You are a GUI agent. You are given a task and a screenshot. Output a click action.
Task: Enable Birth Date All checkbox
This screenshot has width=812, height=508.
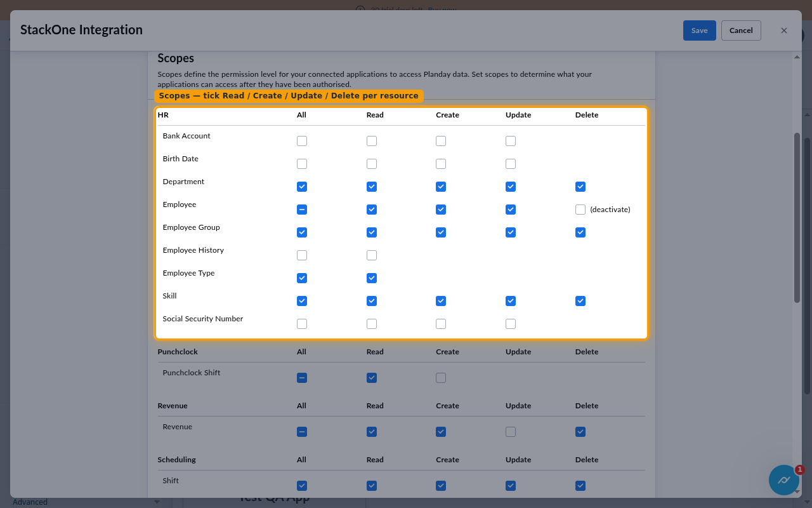(302, 164)
